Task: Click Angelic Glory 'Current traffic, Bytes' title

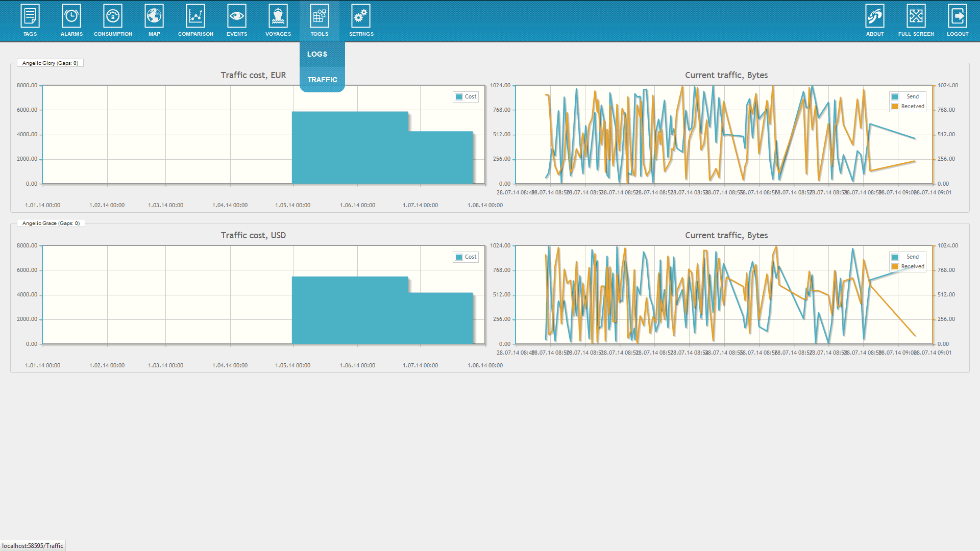Action: [726, 75]
